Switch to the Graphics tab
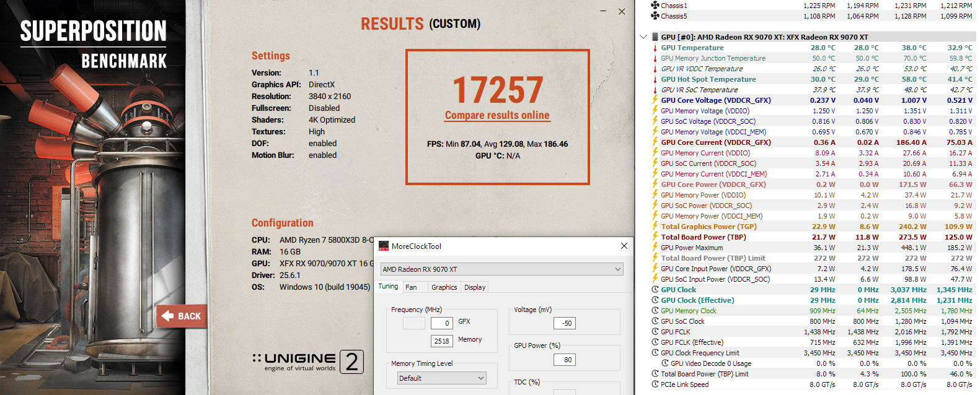 (x=444, y=287)
